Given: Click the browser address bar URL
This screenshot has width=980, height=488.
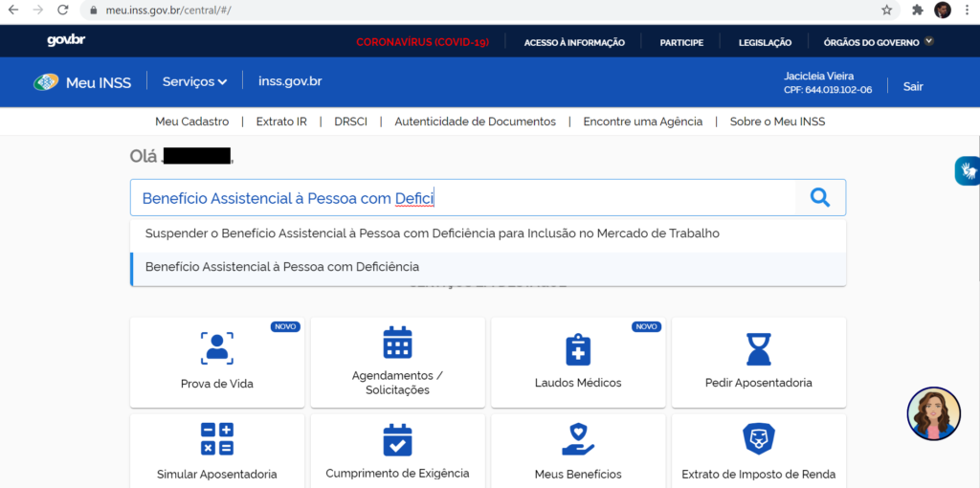Looking at the screenshot, I should (167, 11).
